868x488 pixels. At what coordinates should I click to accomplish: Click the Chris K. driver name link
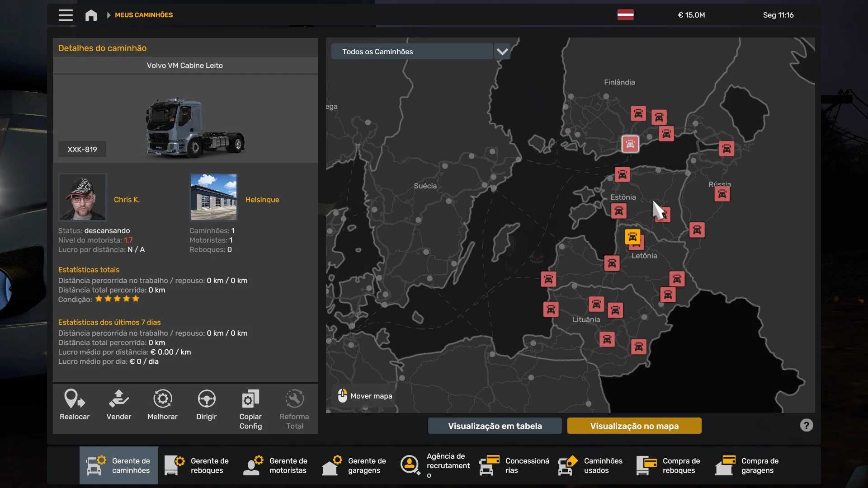click(127, 199)
